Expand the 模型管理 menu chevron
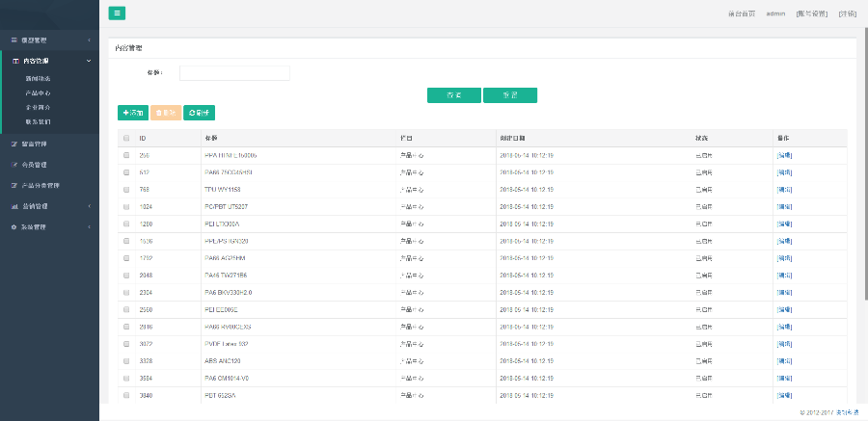This screenshot has width=868, height=421. [89, 40]
